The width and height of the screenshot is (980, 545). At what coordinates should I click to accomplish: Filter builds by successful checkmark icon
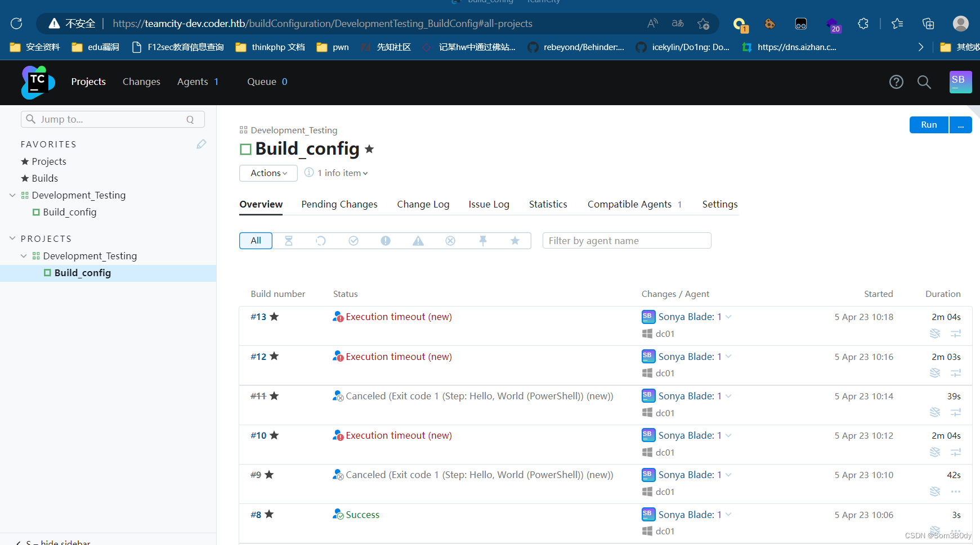353,241
